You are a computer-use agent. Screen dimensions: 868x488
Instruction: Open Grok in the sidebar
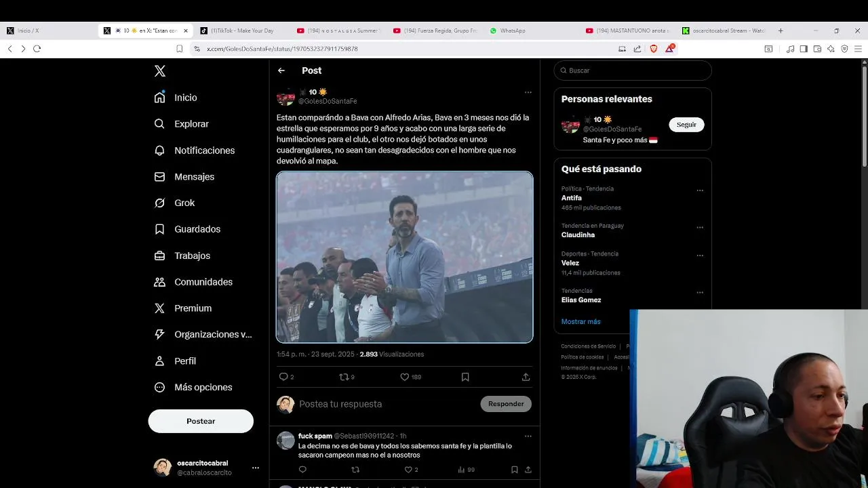pyautogui.click(x=174, y=203)
